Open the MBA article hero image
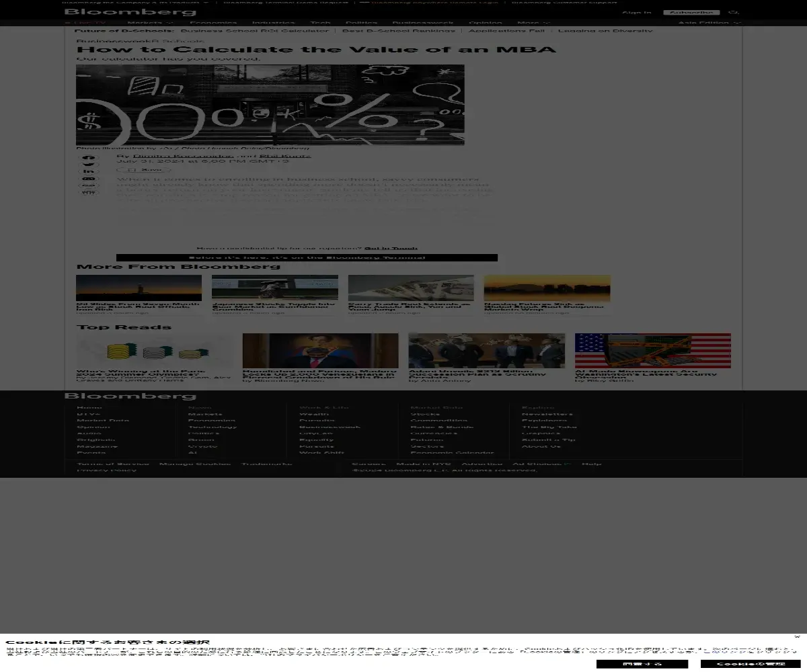 coord(270,104)
